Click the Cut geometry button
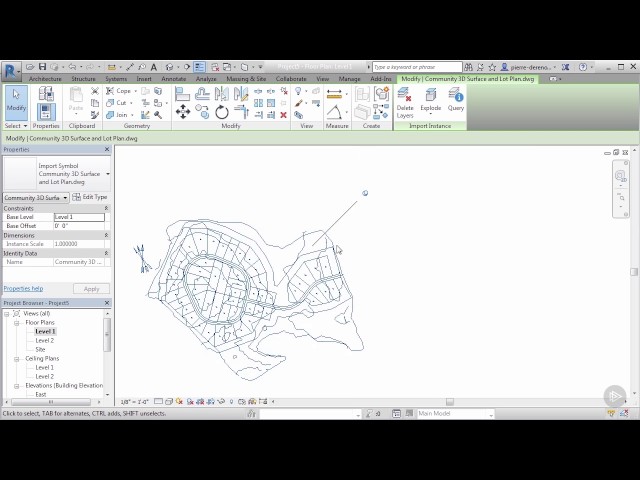Image resolution: width=640 pixels, height=480 pixels. pos(117,103)
